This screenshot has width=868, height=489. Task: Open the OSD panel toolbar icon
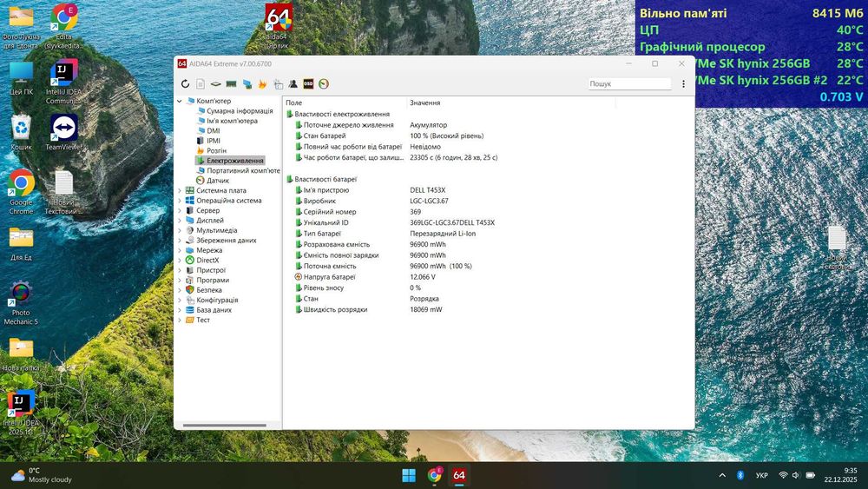308,84
